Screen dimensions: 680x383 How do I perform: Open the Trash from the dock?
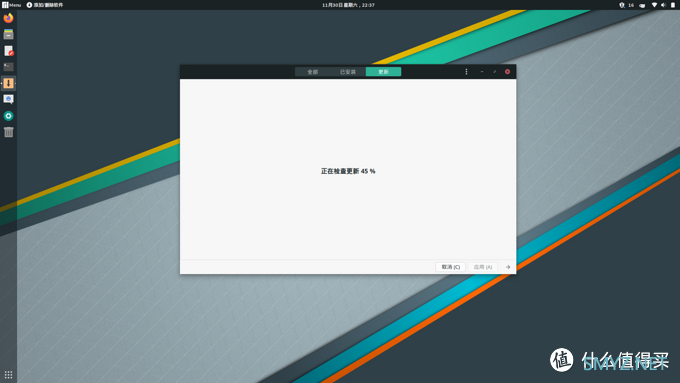pyautogui.click(x=8, y=132)
